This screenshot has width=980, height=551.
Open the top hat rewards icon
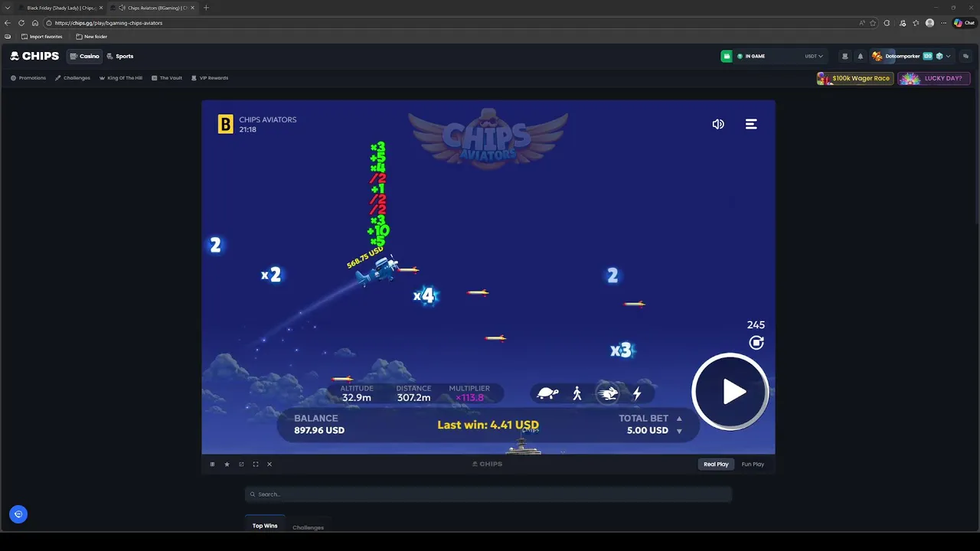[x=844, y=56]
